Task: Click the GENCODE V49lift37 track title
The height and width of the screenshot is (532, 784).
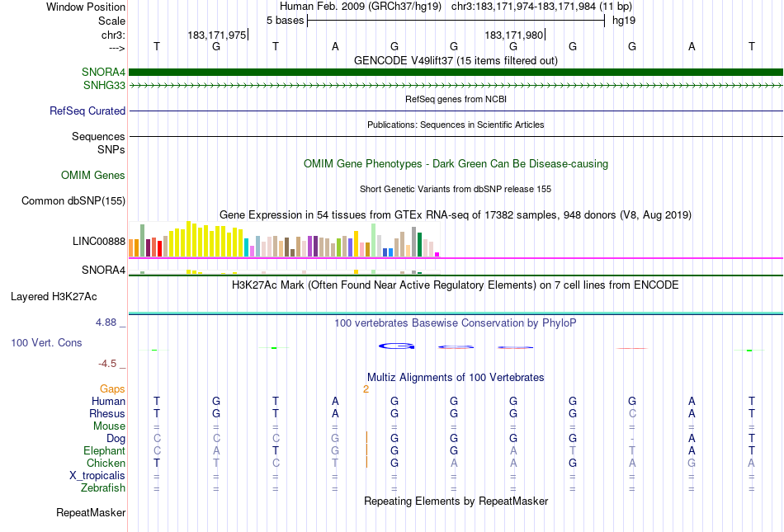Action: coord(456,61)
